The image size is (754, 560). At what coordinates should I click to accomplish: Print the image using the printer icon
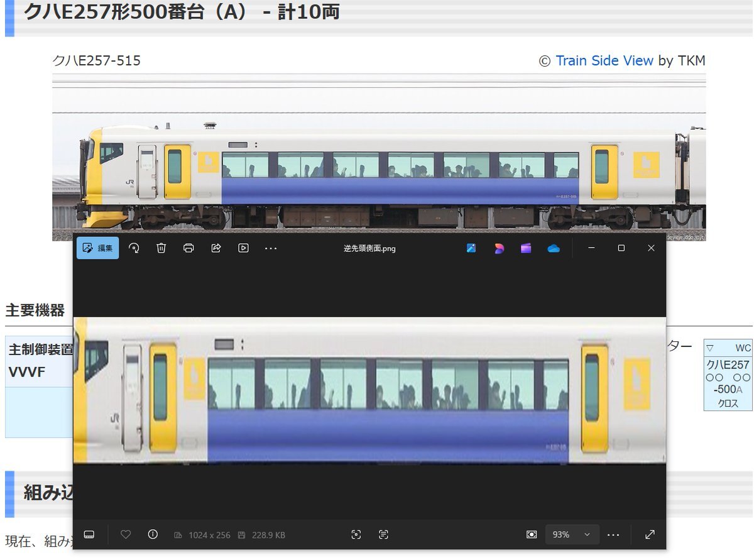188,248
